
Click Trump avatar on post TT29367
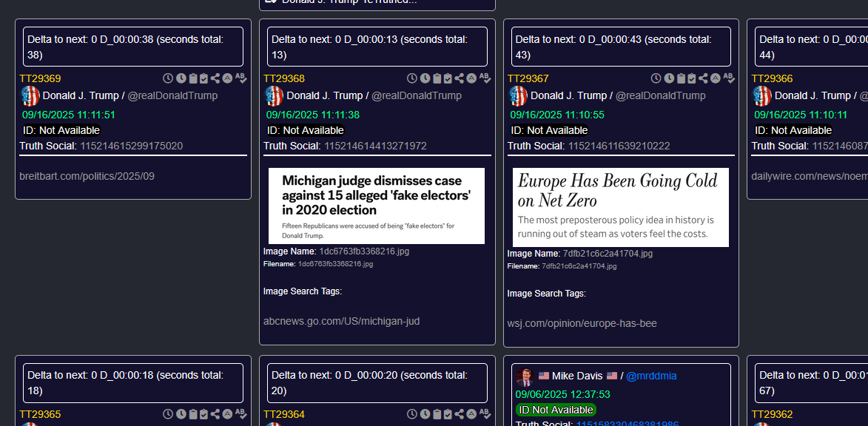pyautogui.click(x=519, y=95)
